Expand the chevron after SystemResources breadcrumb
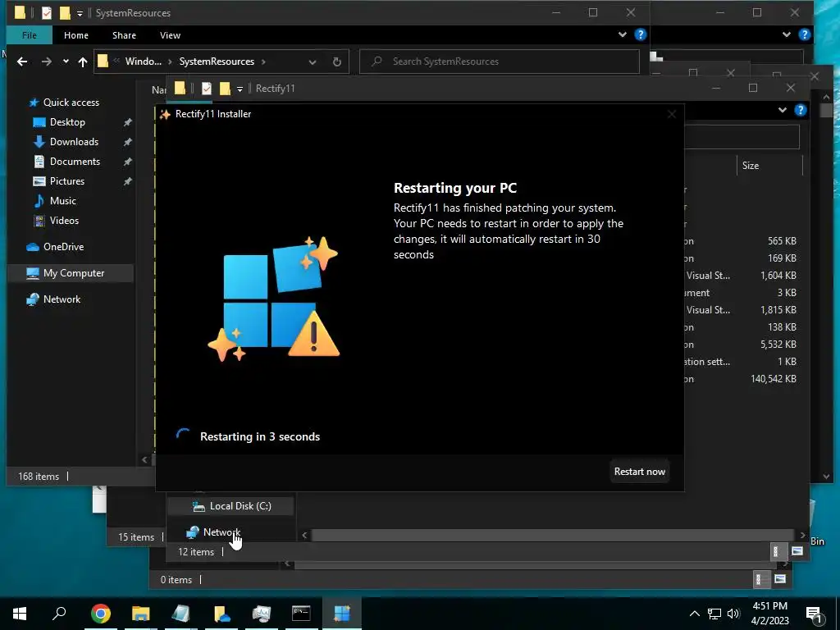The width and height of the screenshot is (840, 630). (x=263, y=62)
